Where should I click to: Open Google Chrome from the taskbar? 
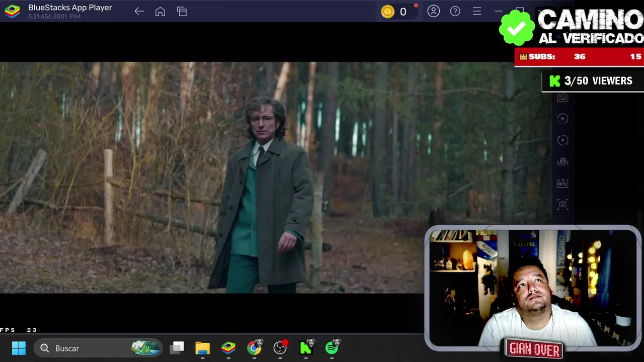point(255,348)
